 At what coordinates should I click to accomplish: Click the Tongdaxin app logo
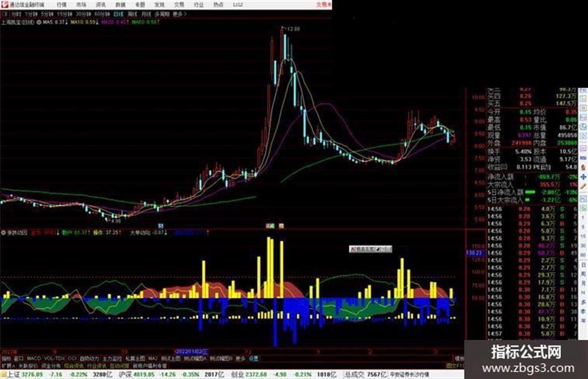pos(4,4)
